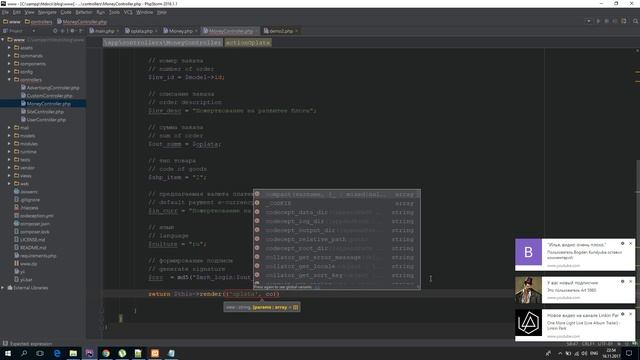
Task: Open the VCS menu
Action: [128, 12]
